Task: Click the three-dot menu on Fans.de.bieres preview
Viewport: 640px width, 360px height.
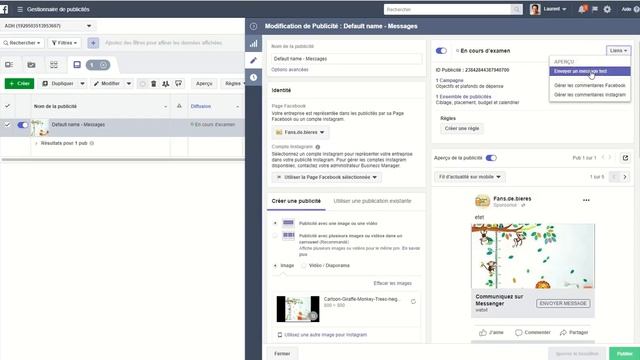Action: (586, 200)
